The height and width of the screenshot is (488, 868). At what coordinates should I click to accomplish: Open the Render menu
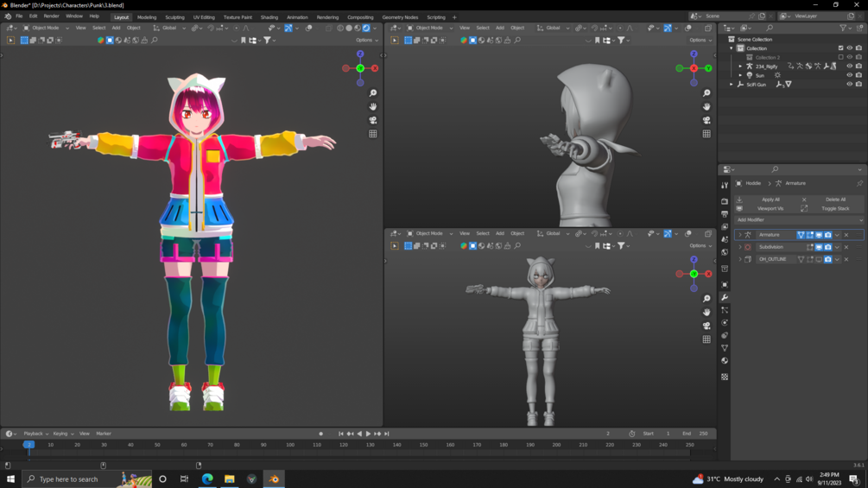click(x=52, y=16)
